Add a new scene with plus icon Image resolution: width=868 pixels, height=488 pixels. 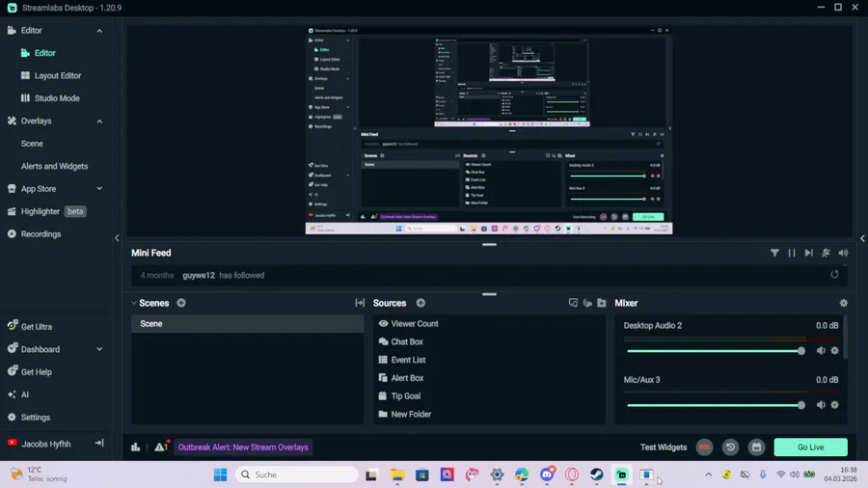click(181, 303)
